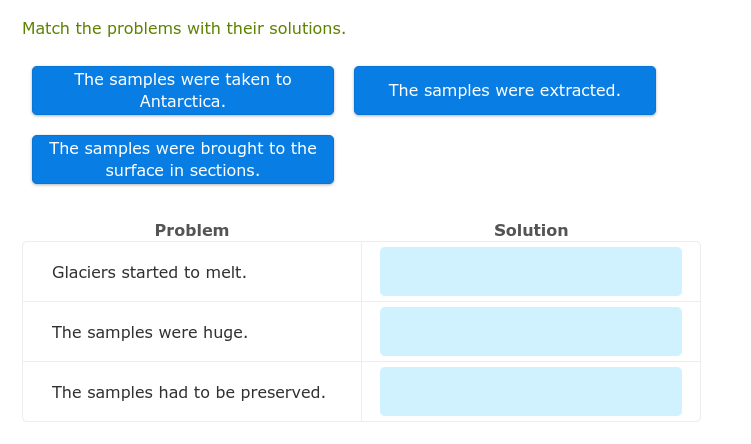The height and width of the screenshot is (444, 751).
Task: Click the "Solution" column header
Action: pos(531,230)
